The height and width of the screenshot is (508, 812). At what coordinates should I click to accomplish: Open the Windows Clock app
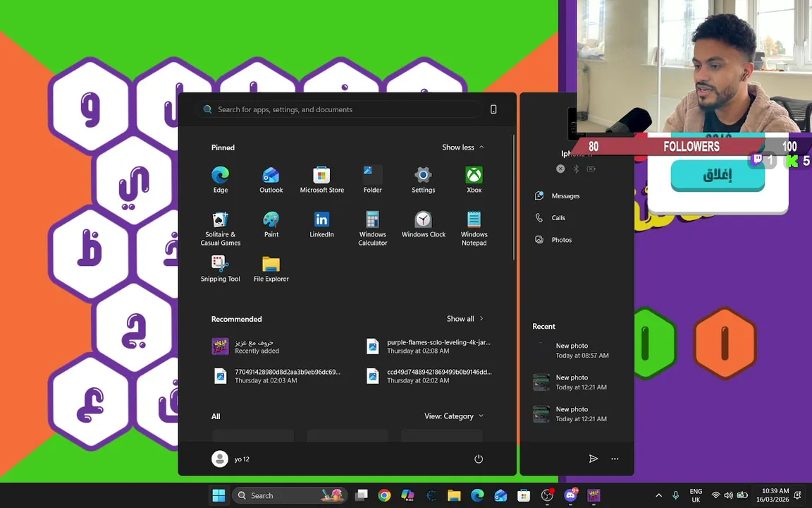423,224
